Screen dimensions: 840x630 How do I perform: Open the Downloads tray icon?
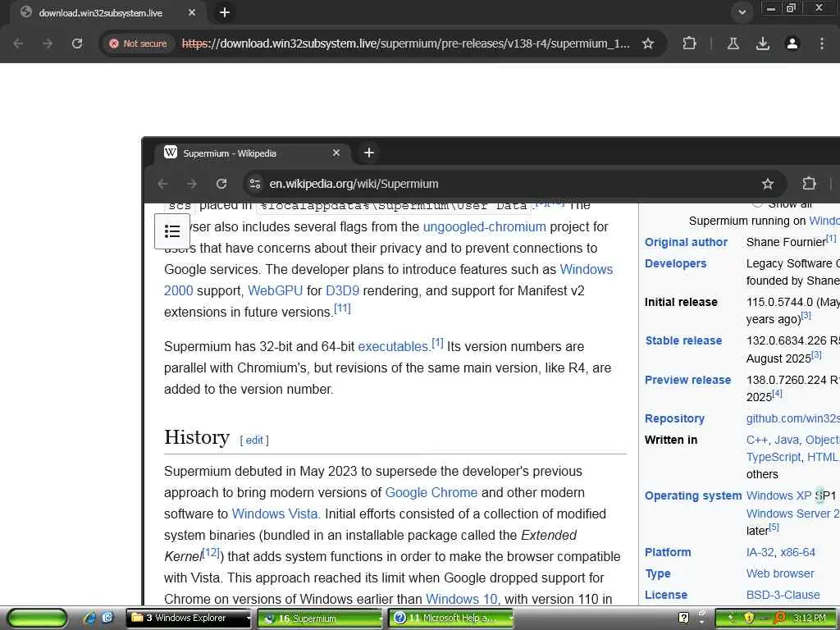pos(763,43)
